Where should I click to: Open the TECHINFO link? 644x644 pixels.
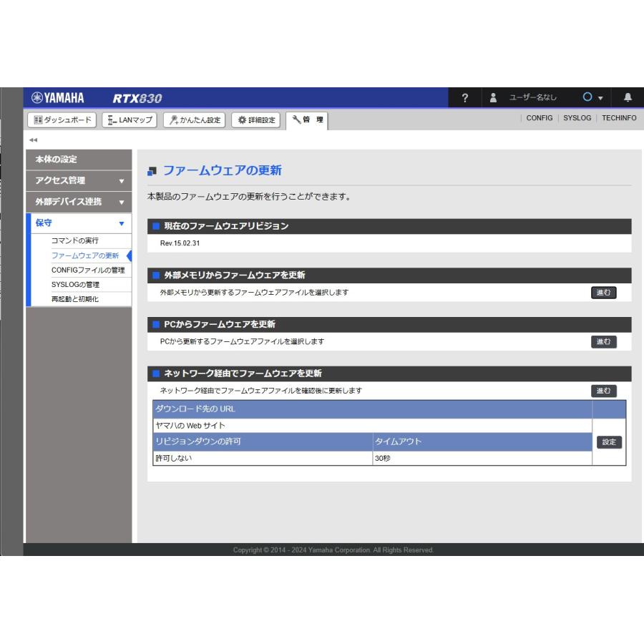(x=618, y=118)
